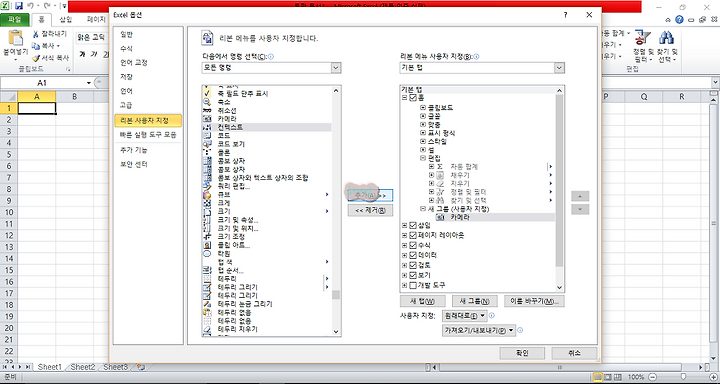Click the sigma icon beside 자동 합계
The height and width of the screenshot is (384, 720).
440,167
